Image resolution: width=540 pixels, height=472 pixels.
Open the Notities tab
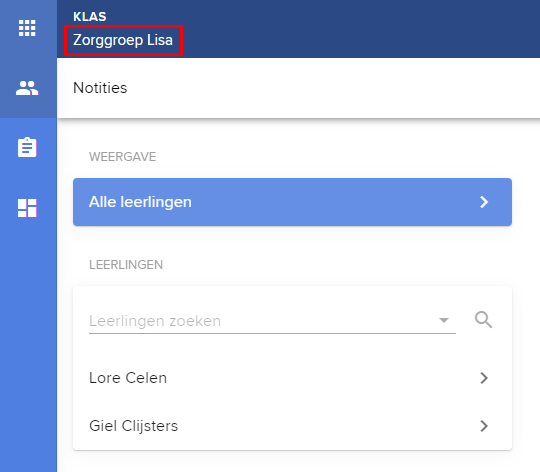100,88
